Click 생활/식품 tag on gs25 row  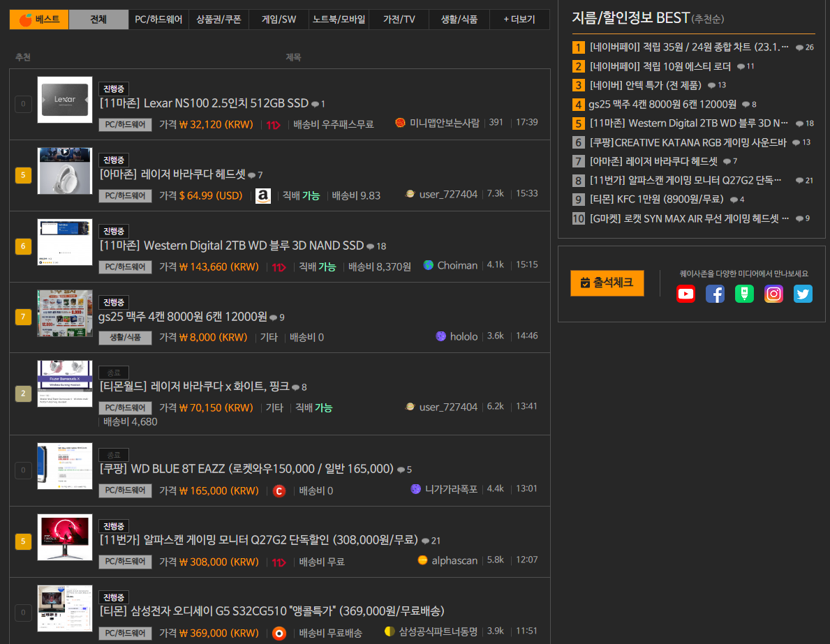pyautogui.click(x=126, y=338)
